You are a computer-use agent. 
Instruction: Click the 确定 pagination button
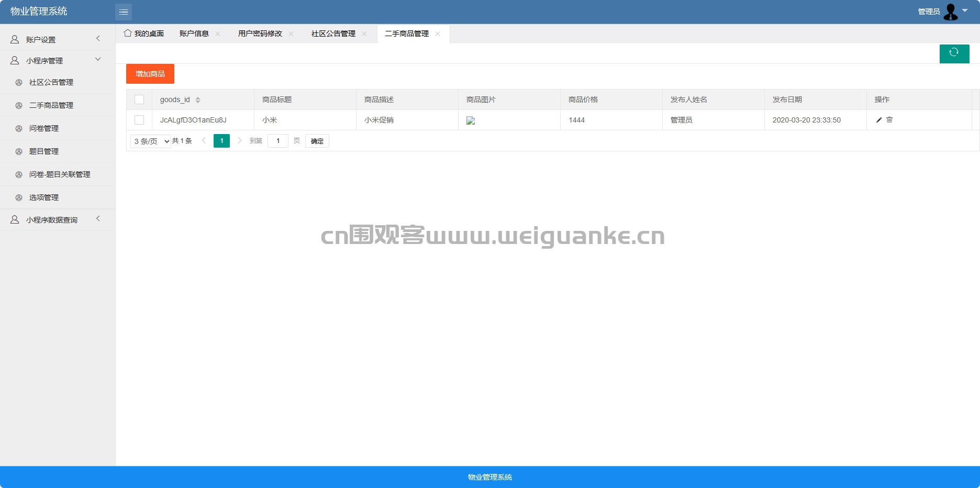[317, 141]
